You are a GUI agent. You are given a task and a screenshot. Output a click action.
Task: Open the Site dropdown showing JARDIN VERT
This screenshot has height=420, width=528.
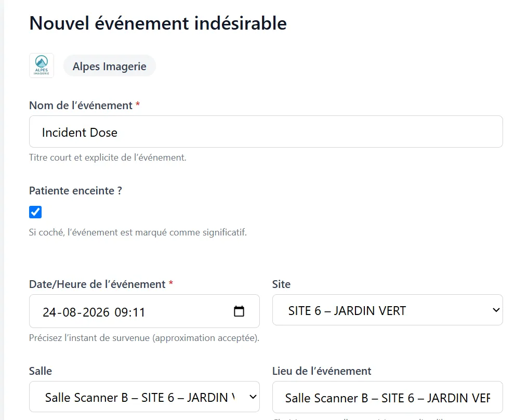[x=387, y=310]
